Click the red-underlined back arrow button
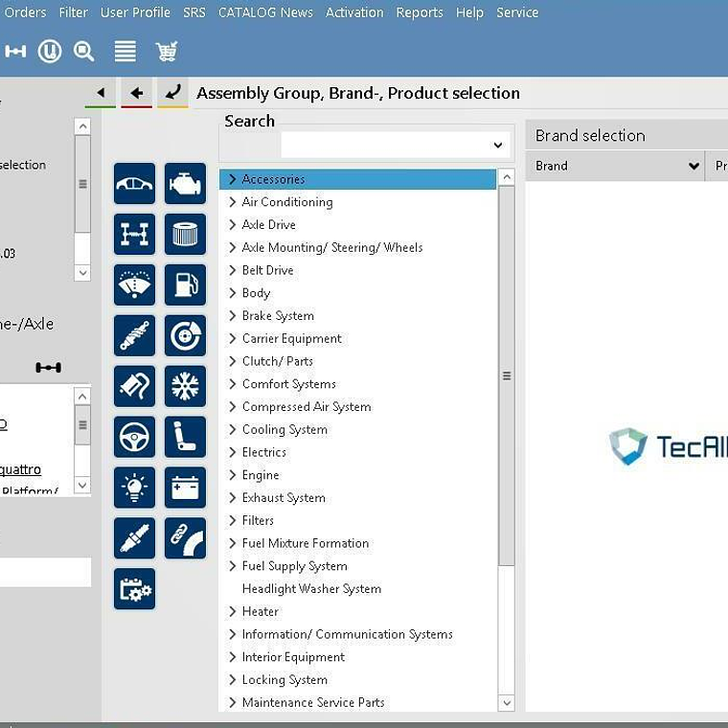Viewport: 728px width, 728px height. (x=136, y=93)
